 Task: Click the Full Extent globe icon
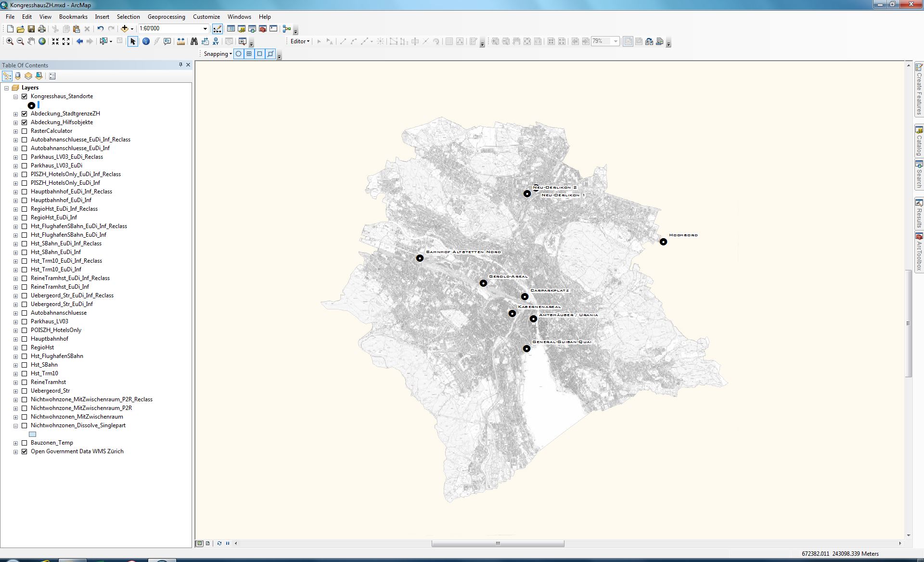(42, 41)
